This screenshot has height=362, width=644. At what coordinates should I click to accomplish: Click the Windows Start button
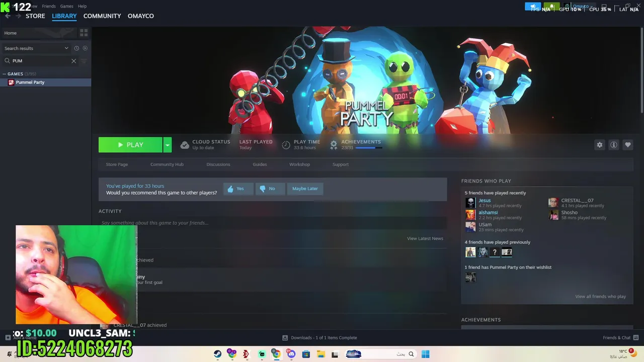tap(425, 354)
